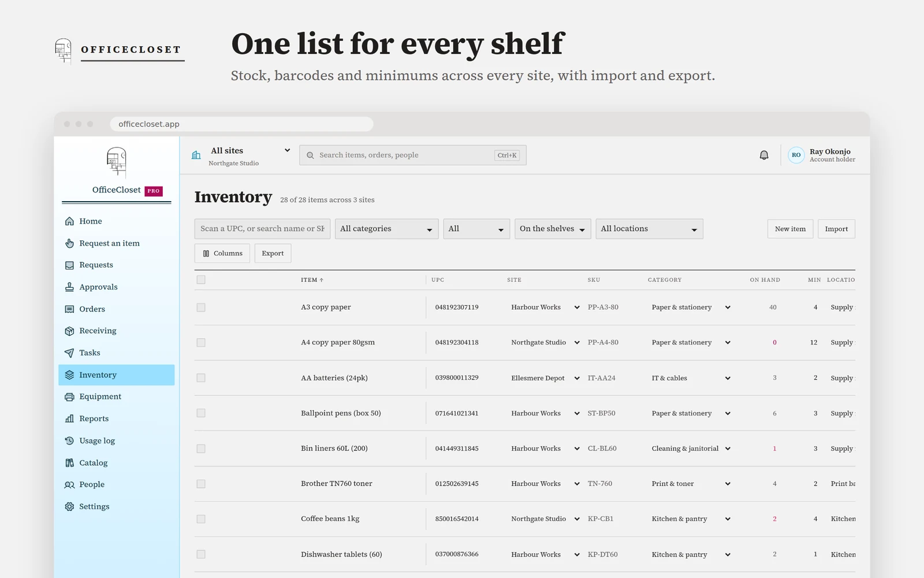Sort by the ITEM column header

(x=312, y=280)
